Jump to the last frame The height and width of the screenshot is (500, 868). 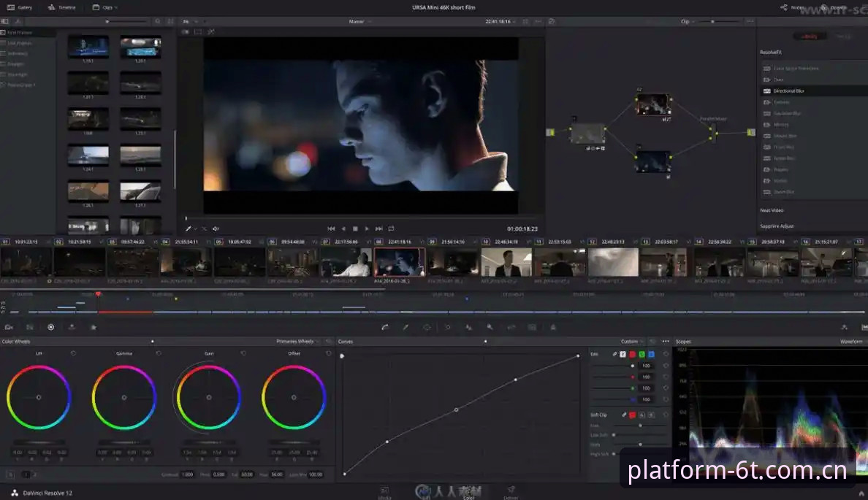point(378,228)
